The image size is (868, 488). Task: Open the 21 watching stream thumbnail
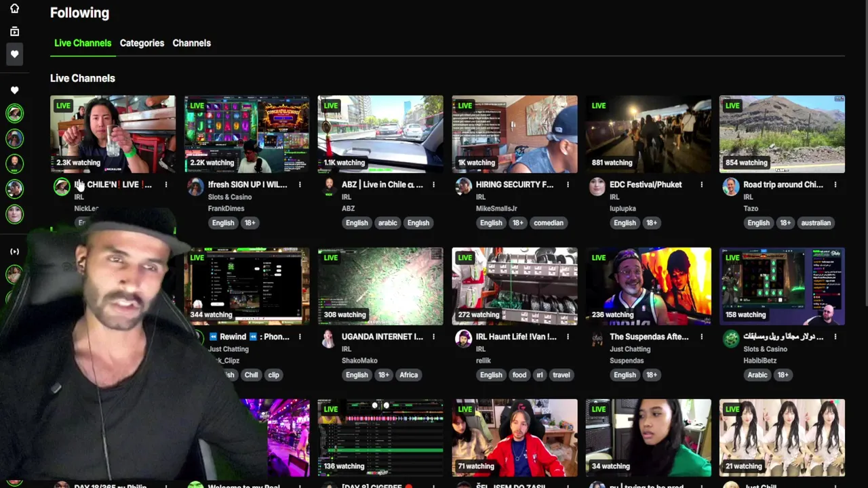click(782, 438)
